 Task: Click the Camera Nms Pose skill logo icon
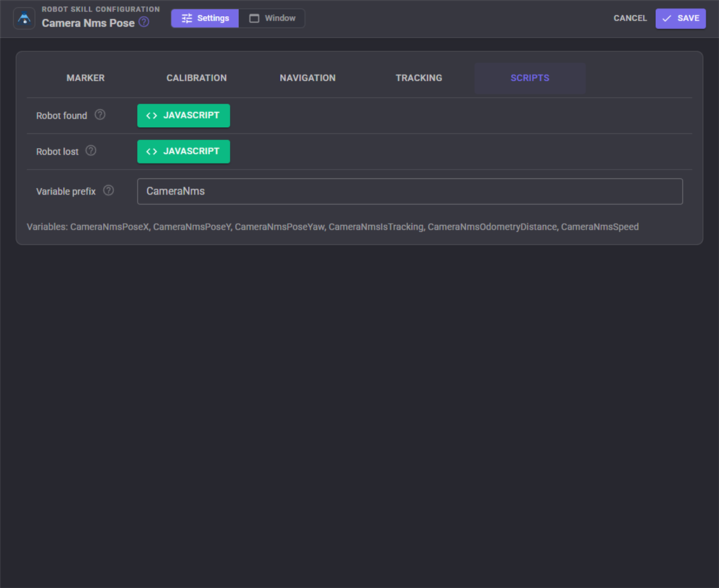pos(25,19)
